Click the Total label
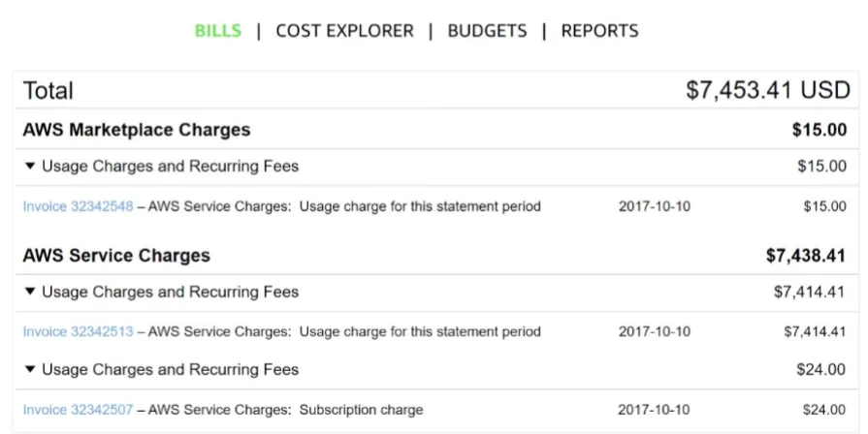Viewport: 868px width, 434px height. click(x=48, y=91)
